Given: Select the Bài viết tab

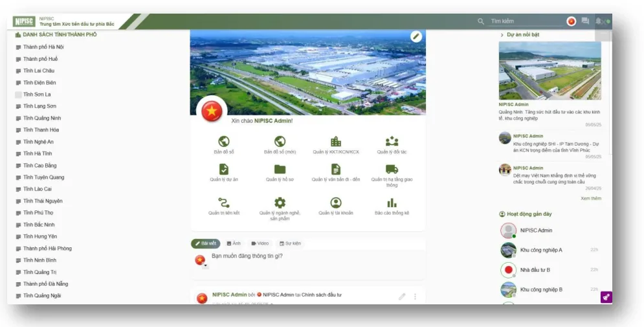Looking at the screenshot, I should [x=205, y=243].
